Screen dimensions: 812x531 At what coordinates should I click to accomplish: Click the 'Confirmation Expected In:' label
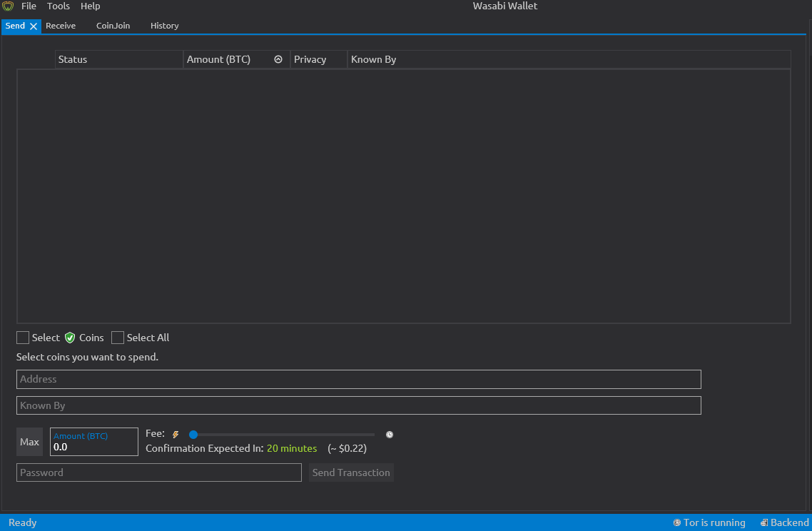205,449
